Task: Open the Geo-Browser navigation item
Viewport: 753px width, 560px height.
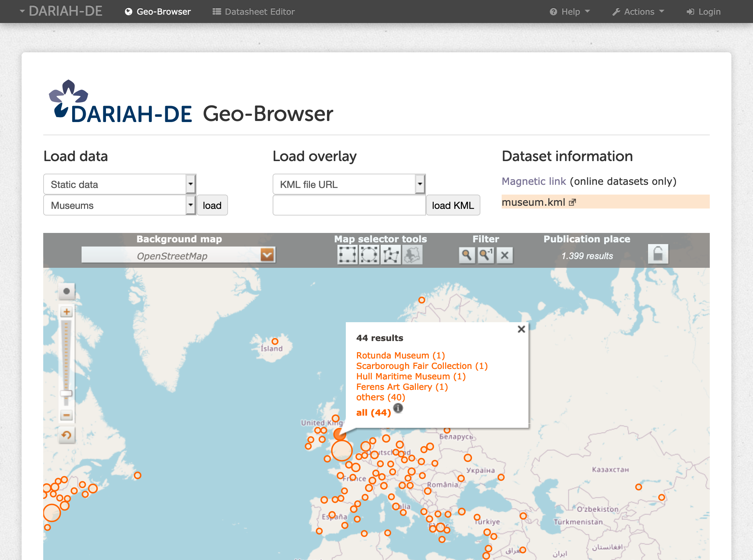Action: pyautogui.click(x=158, y=12)
